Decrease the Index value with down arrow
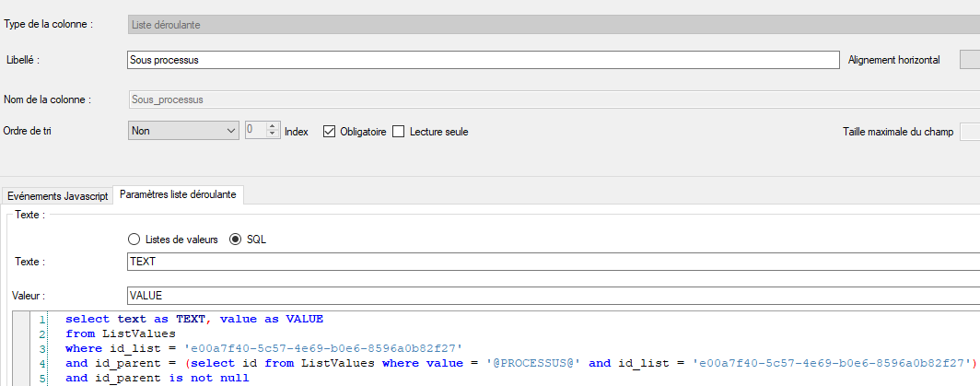980x386 pixels. [x=272, y=135]
